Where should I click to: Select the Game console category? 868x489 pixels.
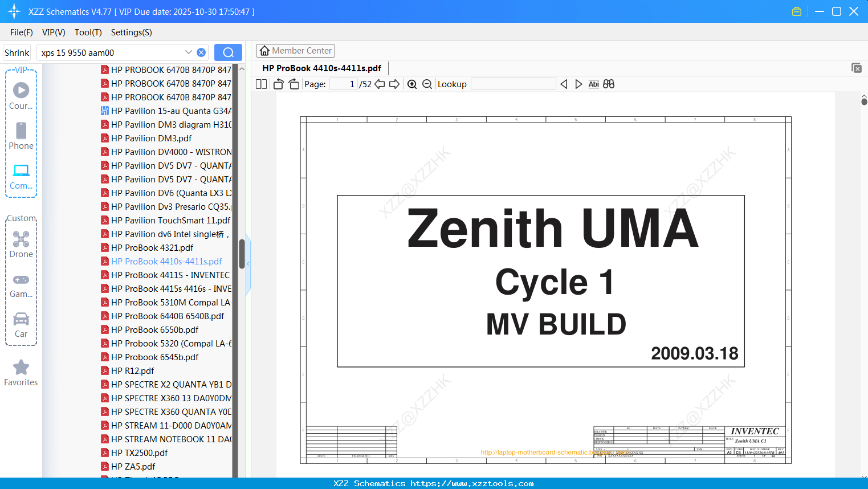coord(21,286)
